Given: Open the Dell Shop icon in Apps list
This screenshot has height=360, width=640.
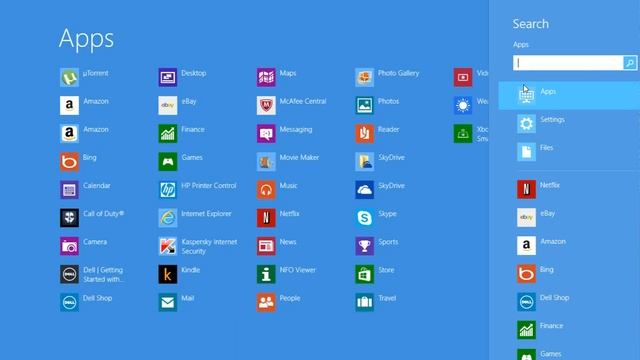Looking at the screenshot, I should click(69, 302).
